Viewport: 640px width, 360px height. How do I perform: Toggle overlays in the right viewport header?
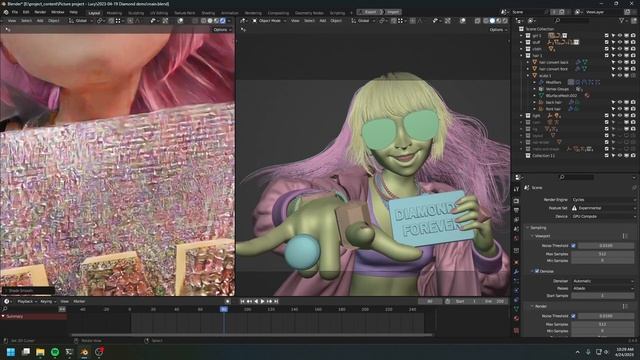pos(463,20)
